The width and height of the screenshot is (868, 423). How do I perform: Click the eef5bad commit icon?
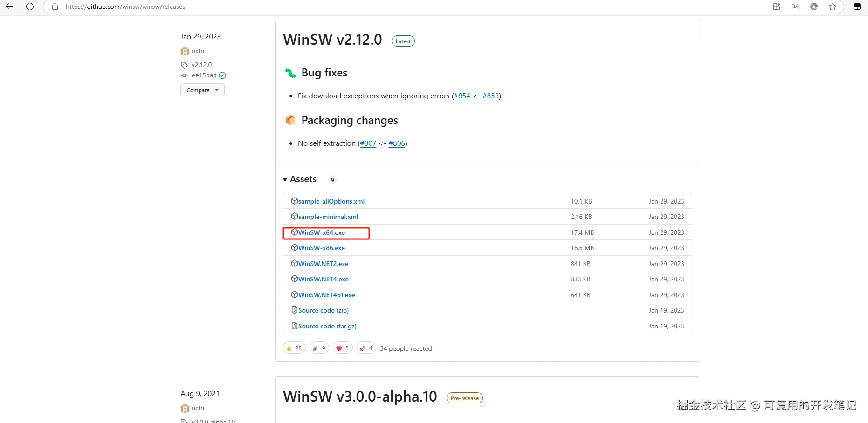[184, 75]
